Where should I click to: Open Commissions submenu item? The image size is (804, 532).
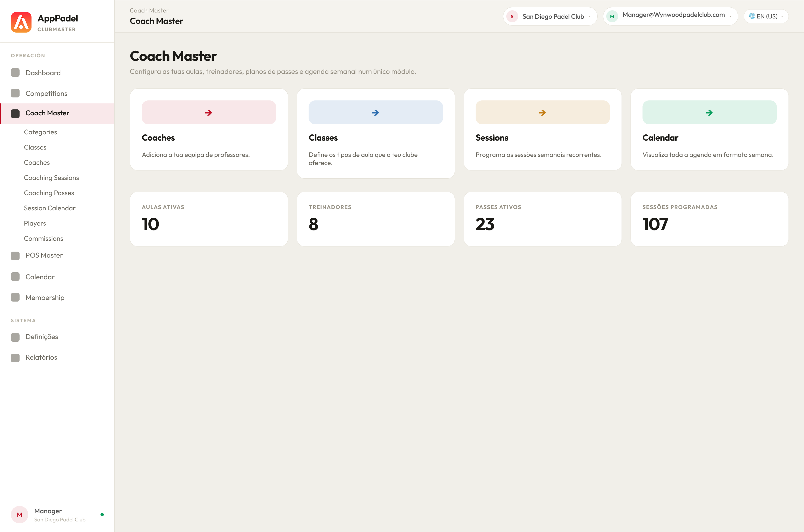43,239
